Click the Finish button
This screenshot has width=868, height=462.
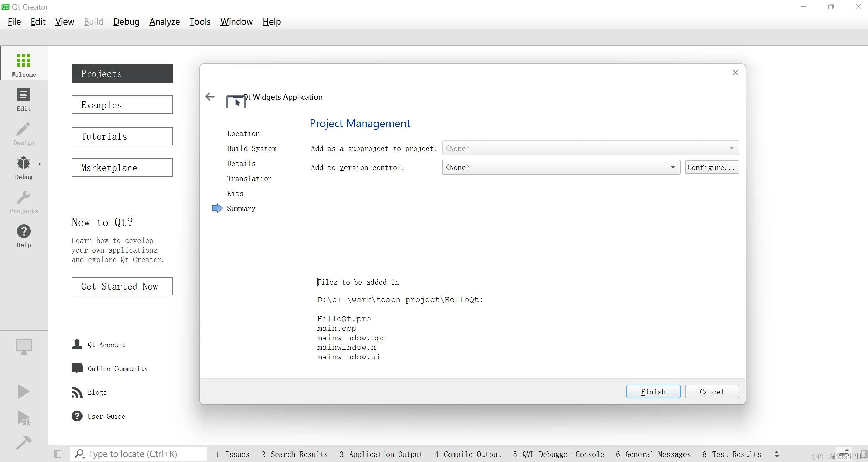click(x=653, y=392)
